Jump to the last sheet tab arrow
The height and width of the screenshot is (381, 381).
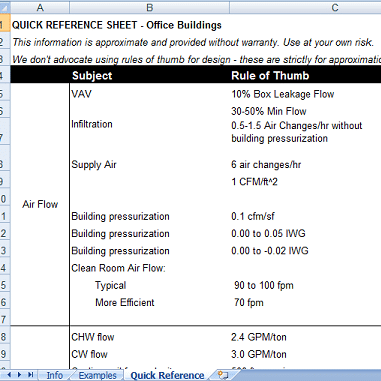[30, 375]
